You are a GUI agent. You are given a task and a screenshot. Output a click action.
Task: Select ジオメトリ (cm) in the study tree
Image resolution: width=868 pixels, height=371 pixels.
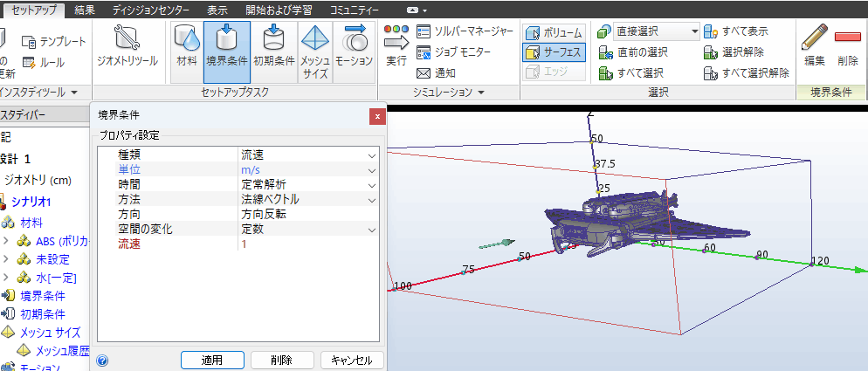click(38, 180)
